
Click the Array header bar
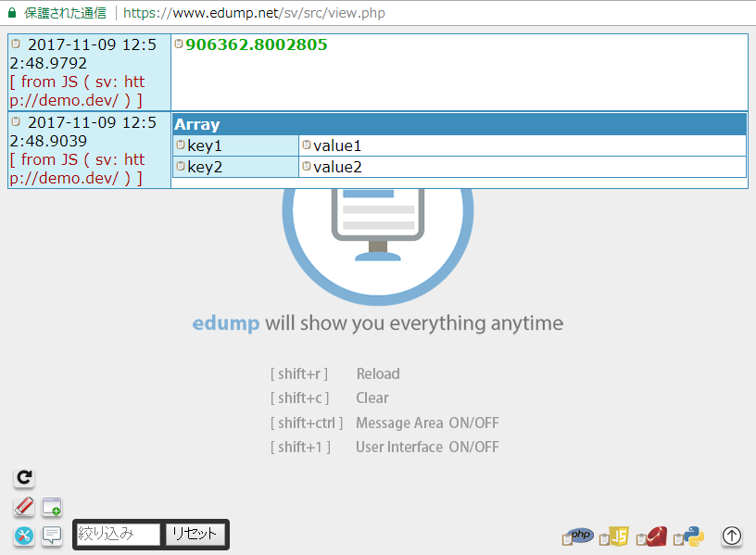click(460, 124)
